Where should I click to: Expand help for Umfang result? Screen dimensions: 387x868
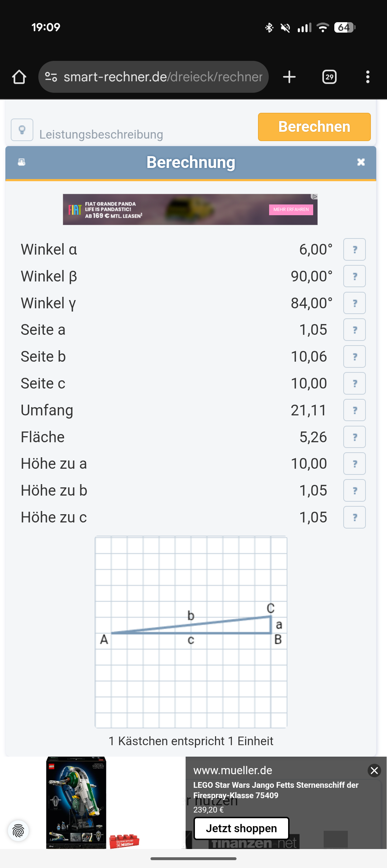point(354,410)
